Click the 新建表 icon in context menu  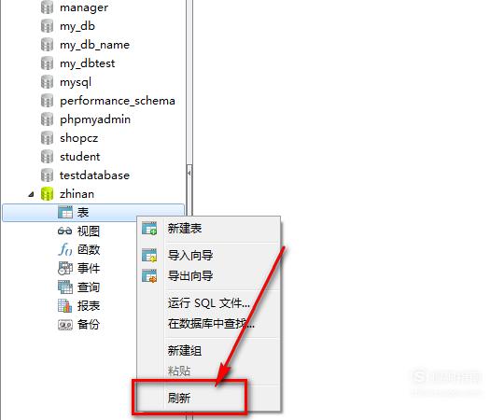click(149, 229)
